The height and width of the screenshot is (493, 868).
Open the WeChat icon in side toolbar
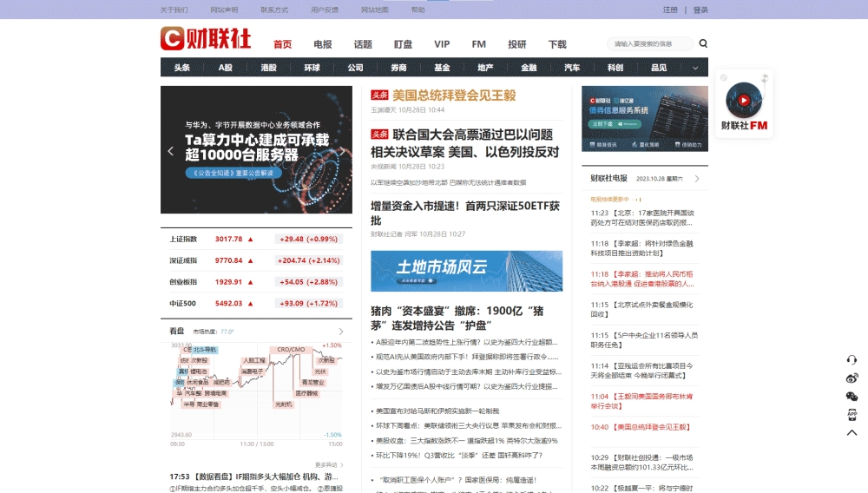[852, 396]
